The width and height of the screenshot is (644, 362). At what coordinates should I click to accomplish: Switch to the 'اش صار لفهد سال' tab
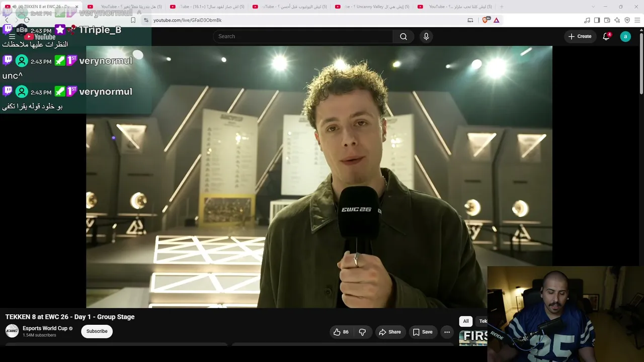pos(208,7)
